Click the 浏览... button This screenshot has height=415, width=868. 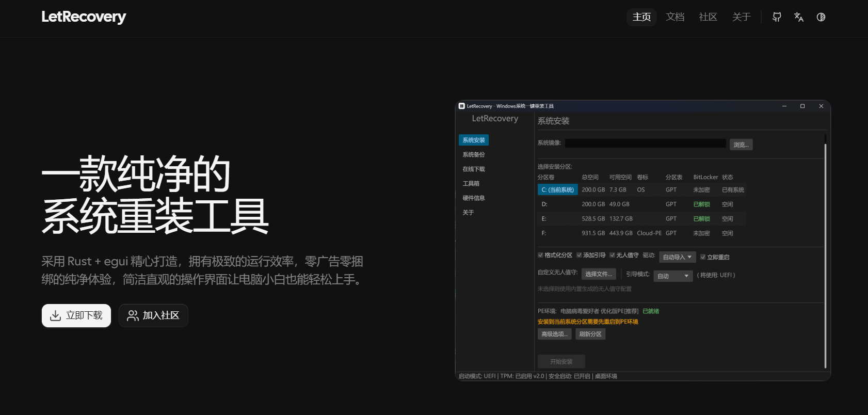(x=741, y=145)
